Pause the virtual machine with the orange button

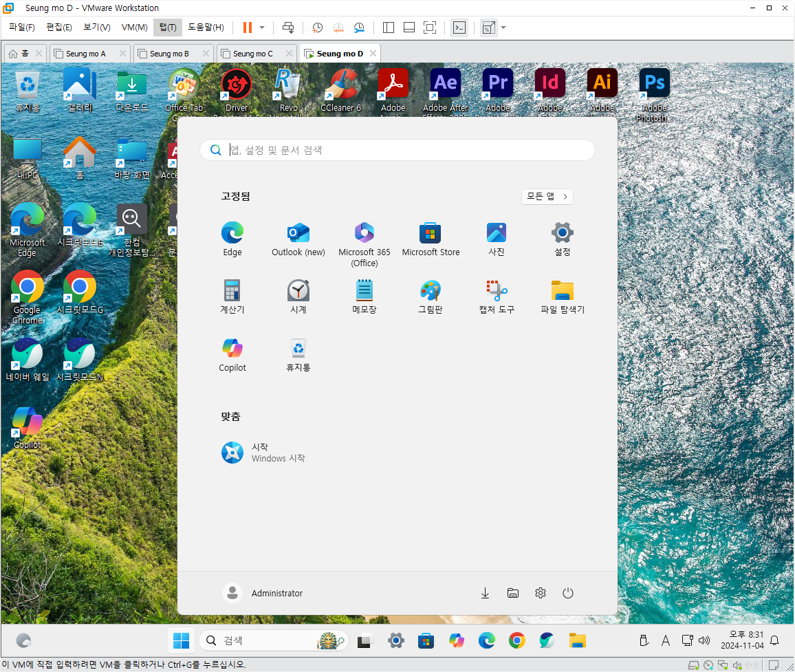pyautogui.click(x=248, y=28)
